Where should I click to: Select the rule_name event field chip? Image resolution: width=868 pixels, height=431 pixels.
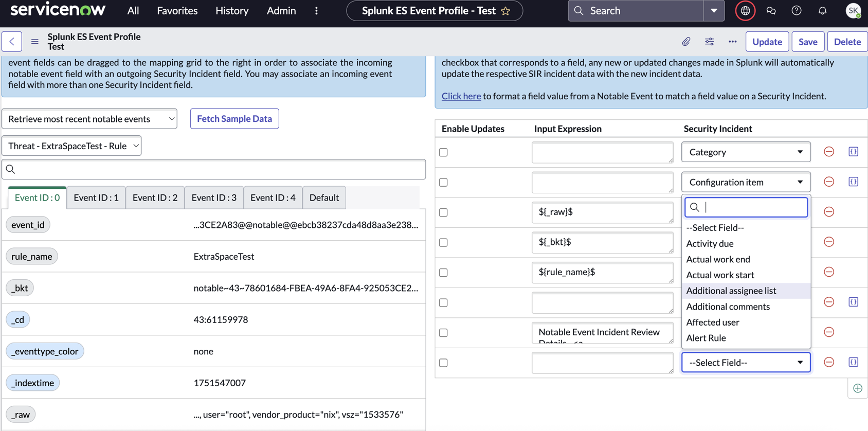pos(32,256)
